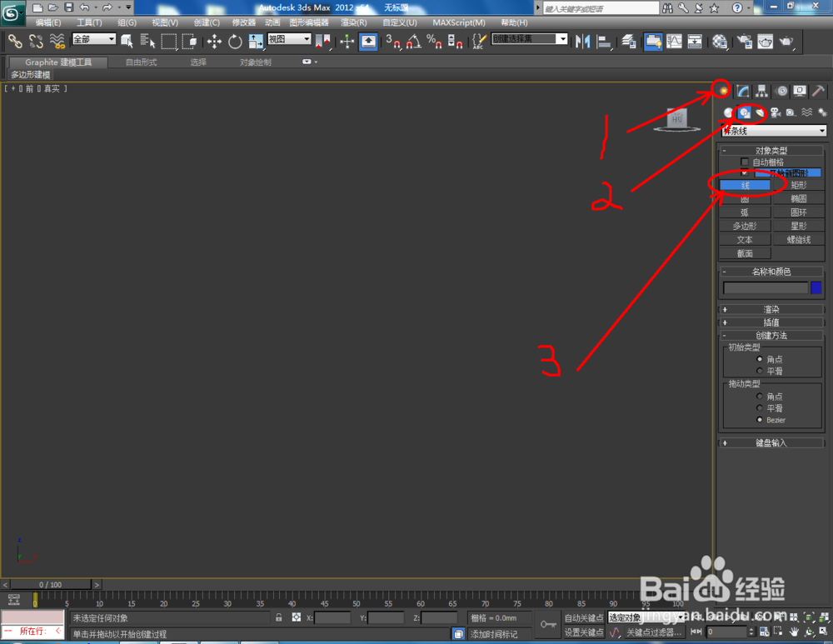Activate the Select Object cursor tool
Viewport: 833px width, 644px height.
127,41
